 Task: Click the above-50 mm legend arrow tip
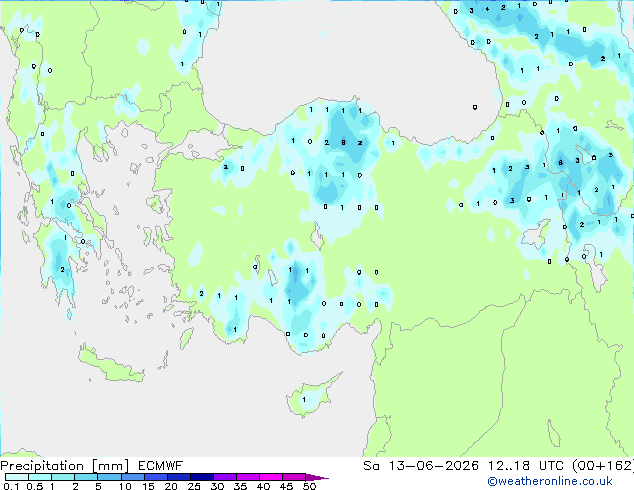[x=317, y=477]
